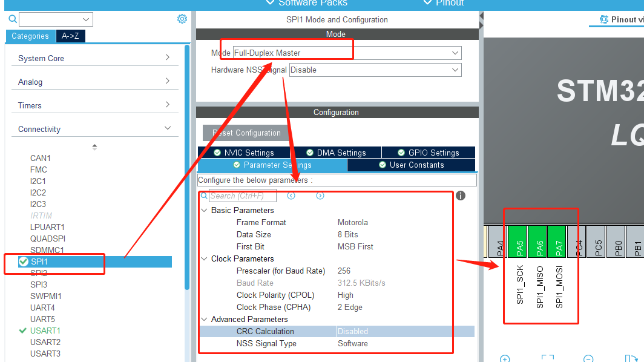Click the search magnifier icon in categories panel

pos(13,19)
